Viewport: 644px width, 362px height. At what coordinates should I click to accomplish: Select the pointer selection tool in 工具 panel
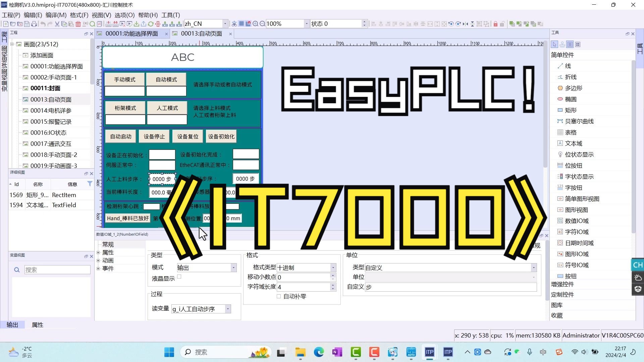554,44
